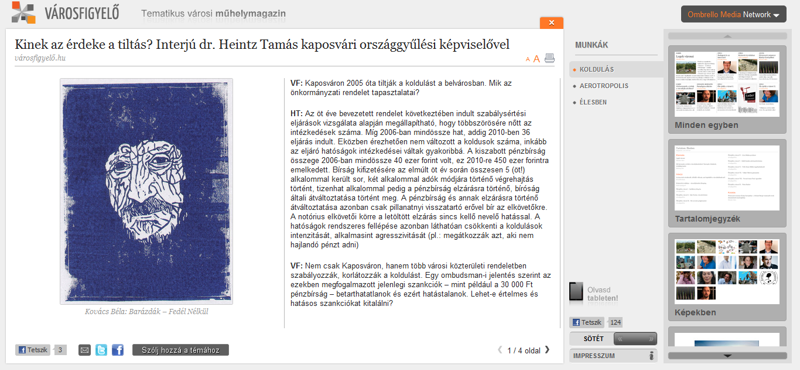
Task: Click the 1 / 4 oldal page indicator
Action: 524,351
